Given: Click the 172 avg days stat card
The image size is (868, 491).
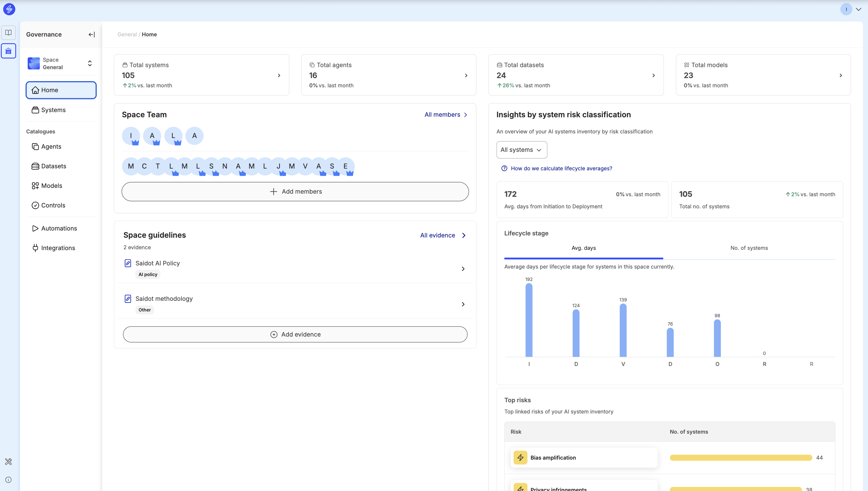Looking at the screenshot, I should (x=582, y=200).
